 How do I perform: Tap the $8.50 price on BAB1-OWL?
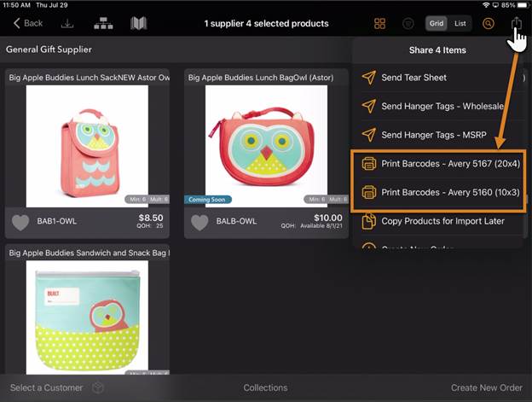pos(151,218)
